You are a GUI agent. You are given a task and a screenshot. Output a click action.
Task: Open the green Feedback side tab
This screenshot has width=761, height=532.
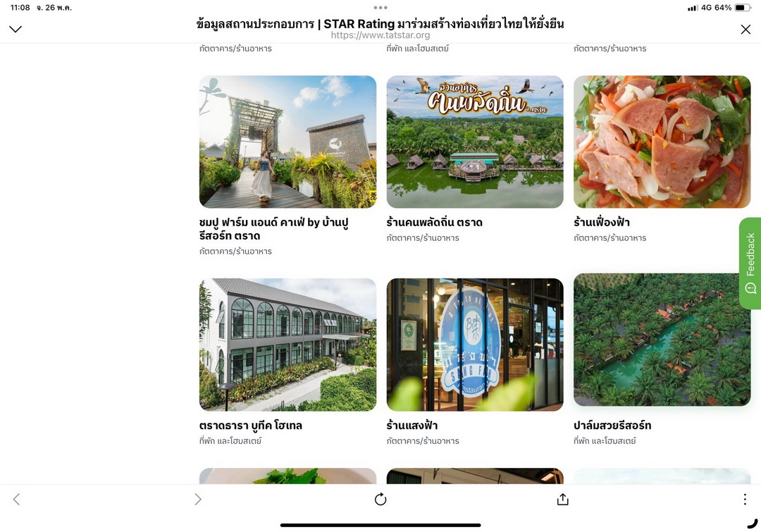click(x=750, y=263)
